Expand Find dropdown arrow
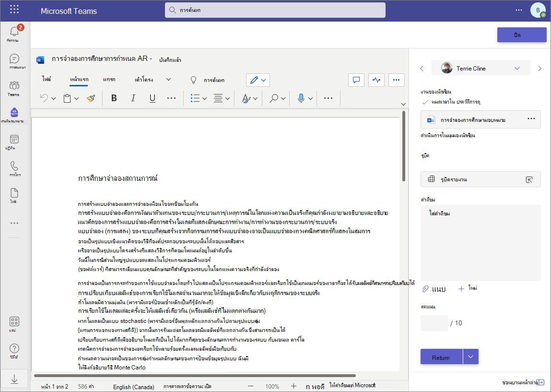The height and width of the screenshot is (392, 551). [x=283, y=98]
